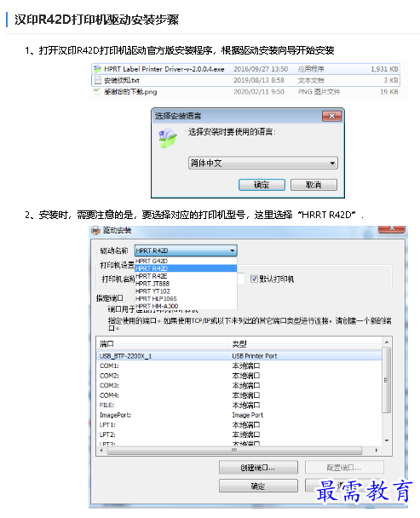Click the port list horizontal scrollbar thumb

pyautogui.click(x=234, y=451)
